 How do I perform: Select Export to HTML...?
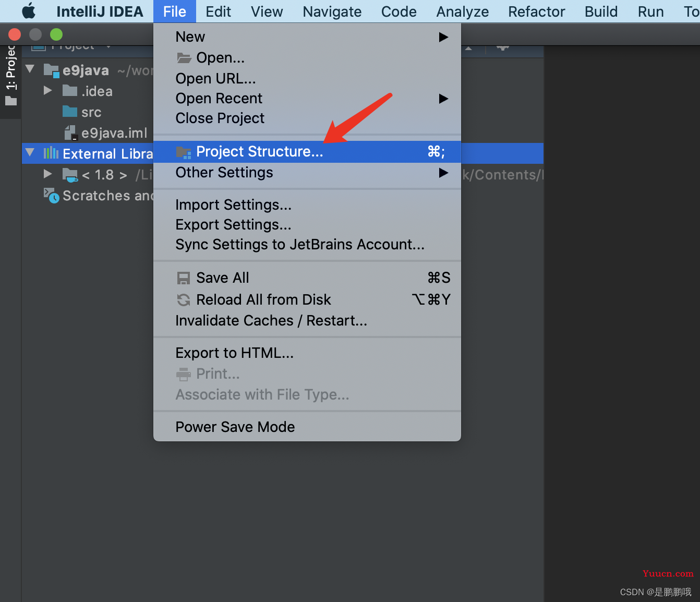pyautogui.click(x=307, y=353)
